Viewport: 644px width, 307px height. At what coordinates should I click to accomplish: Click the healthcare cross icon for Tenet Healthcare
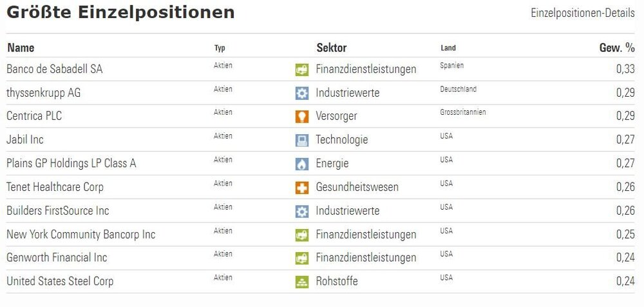coord(301,188)
